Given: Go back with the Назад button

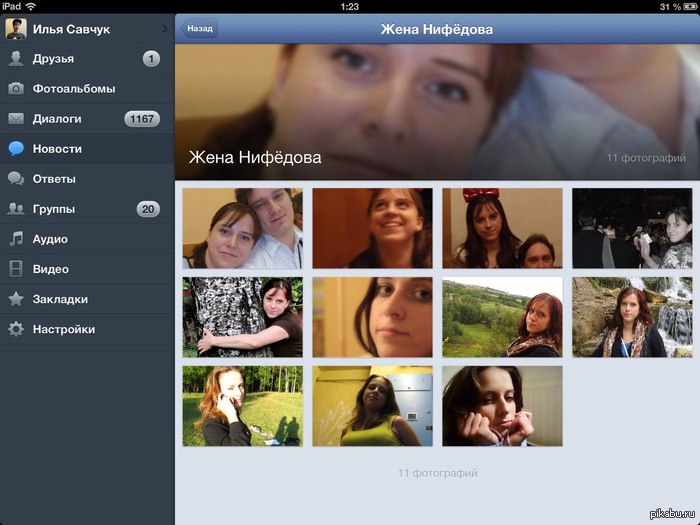Looking at the screenshot, I should 200,29.
